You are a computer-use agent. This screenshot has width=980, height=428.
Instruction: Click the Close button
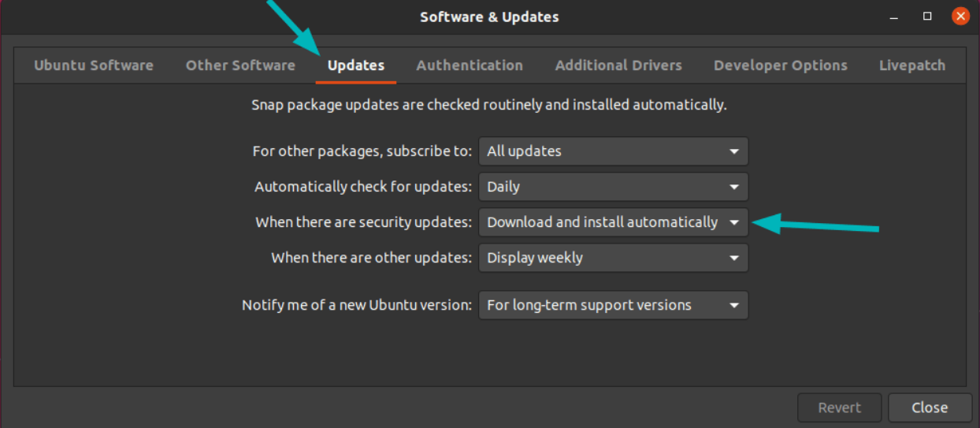930,408
